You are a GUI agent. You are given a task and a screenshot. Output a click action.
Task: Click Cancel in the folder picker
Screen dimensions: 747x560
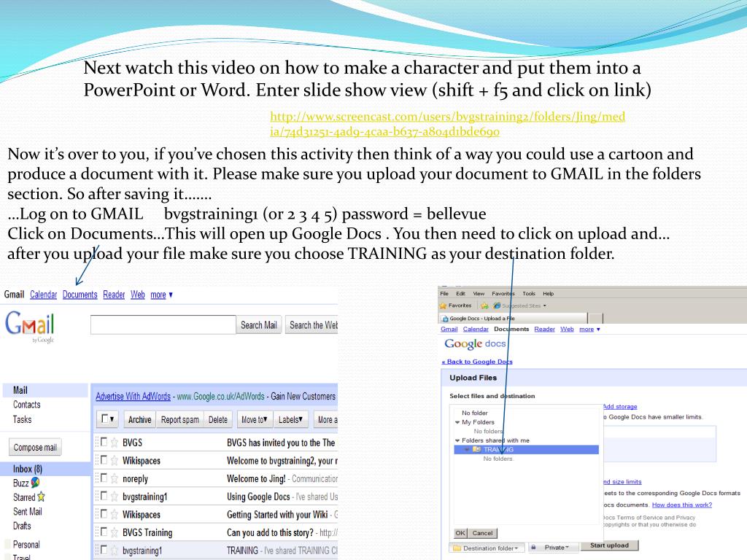tap(483, 533)
